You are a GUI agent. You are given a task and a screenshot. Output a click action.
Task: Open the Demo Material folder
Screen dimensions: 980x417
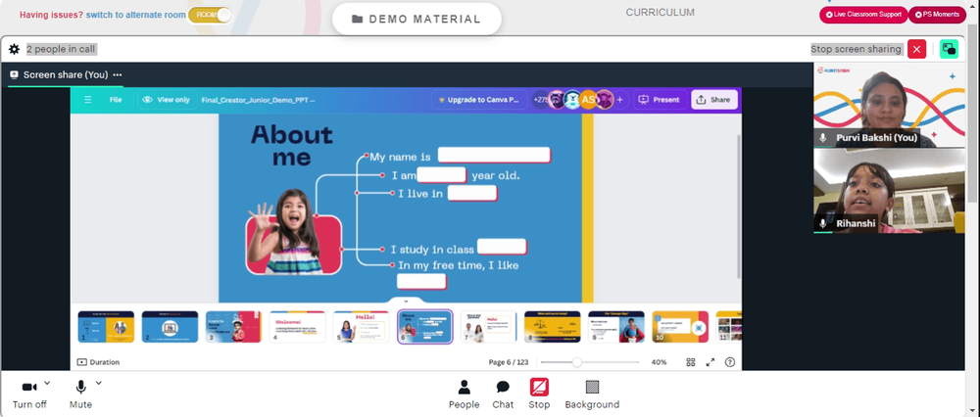(416, 19)
